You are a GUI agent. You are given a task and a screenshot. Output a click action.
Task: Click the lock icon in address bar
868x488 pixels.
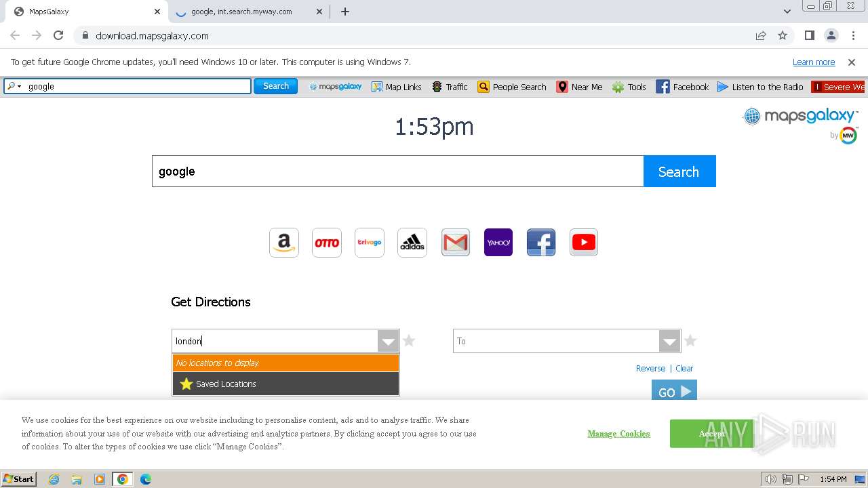coord(85,36)
